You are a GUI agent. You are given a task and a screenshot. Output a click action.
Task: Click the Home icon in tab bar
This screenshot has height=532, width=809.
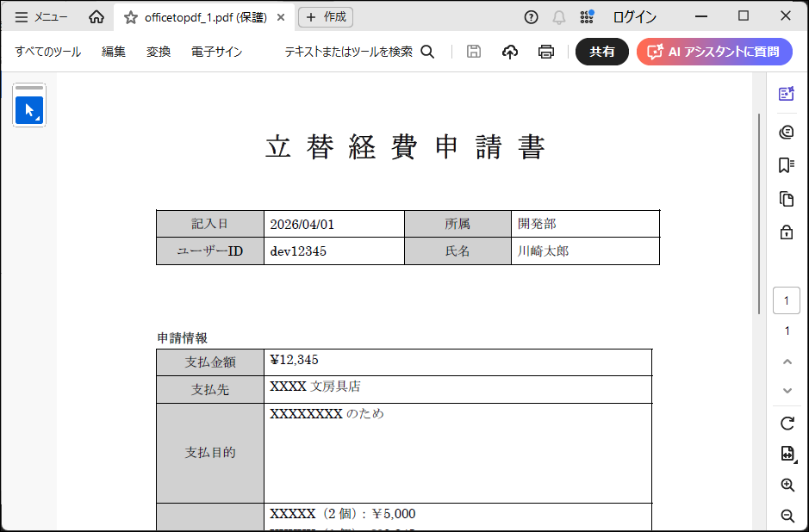point(96,17)
